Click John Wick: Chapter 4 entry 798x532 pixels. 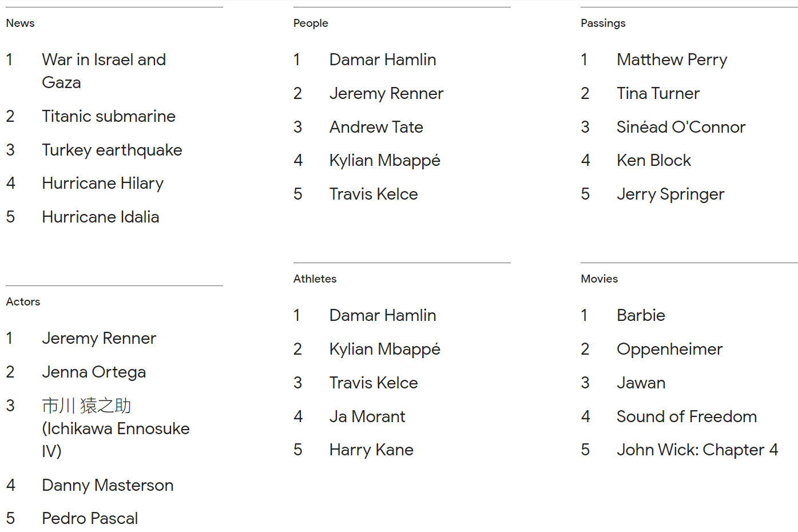[x=698, y=450]
